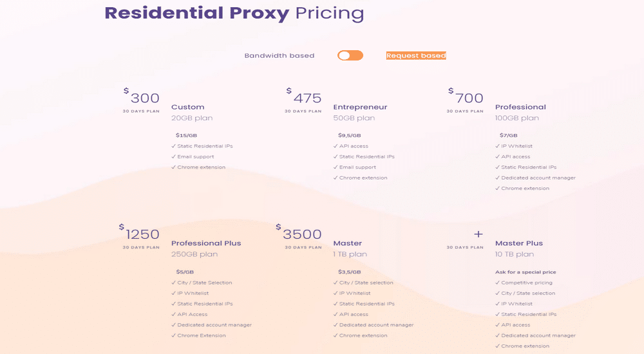
Task: Click the $1250 price
Action: [x=139, y=233]
